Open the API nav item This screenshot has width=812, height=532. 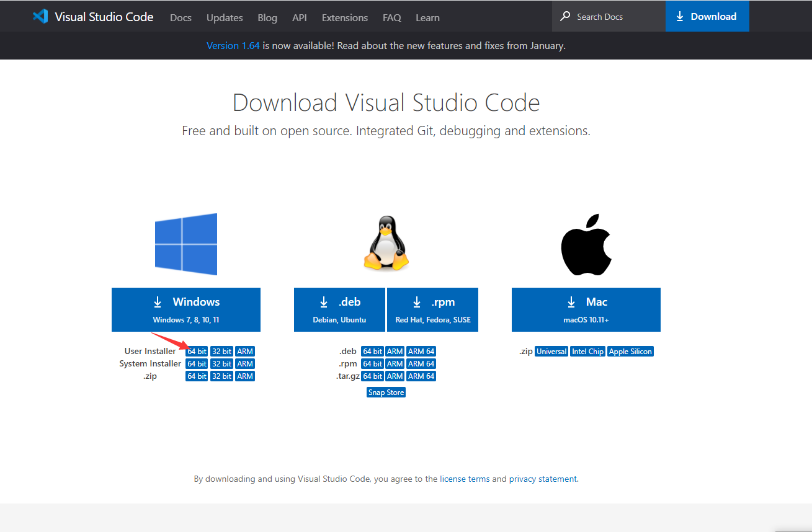[x=300, y=17]
